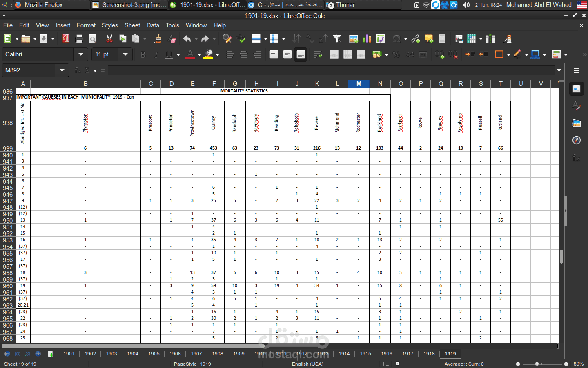588x368 pixels.
Task: Insert a Pivot Table
Action: coord(381,38)
